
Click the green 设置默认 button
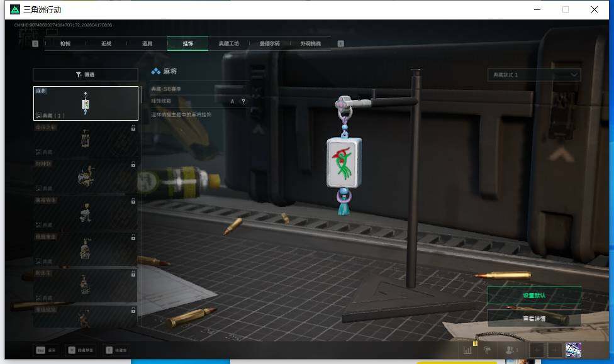(x=534, y=295)
